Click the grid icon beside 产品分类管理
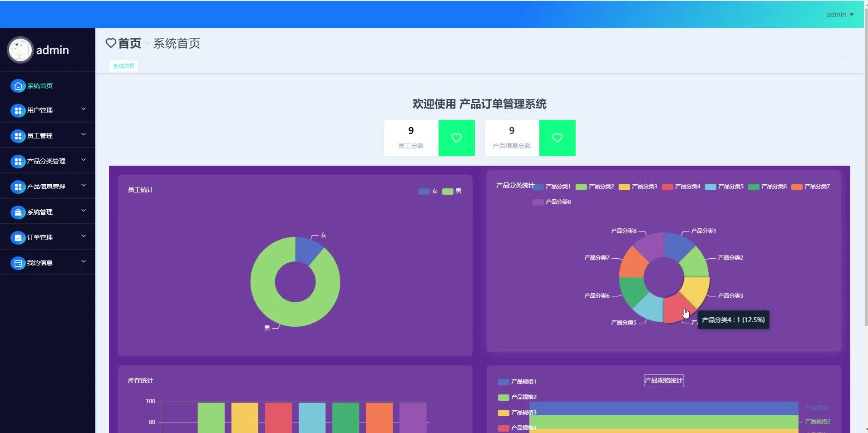 point(18,161)
